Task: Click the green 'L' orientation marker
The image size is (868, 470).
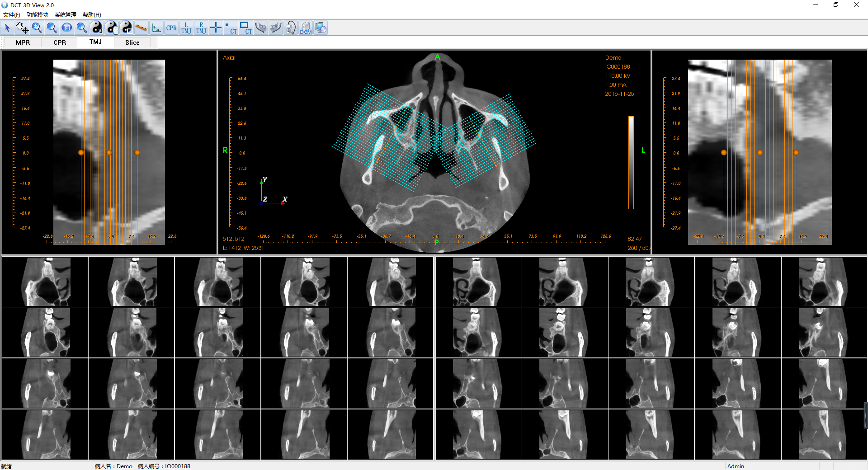Action: click(x=643, y=150)
